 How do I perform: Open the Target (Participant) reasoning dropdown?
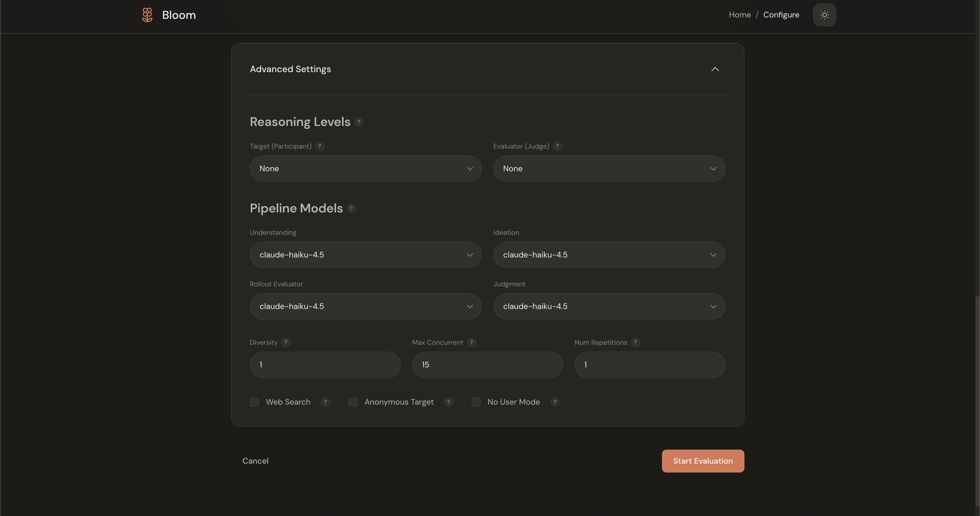[x=365, y=168]
